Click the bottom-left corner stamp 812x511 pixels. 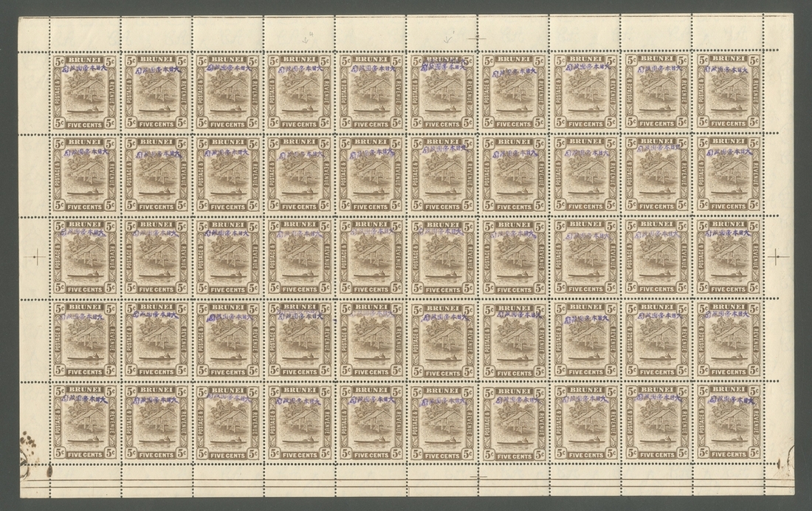pos(85,421)
